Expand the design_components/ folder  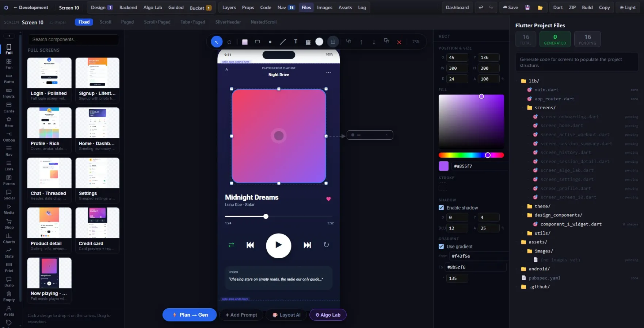tap(555, 215)
